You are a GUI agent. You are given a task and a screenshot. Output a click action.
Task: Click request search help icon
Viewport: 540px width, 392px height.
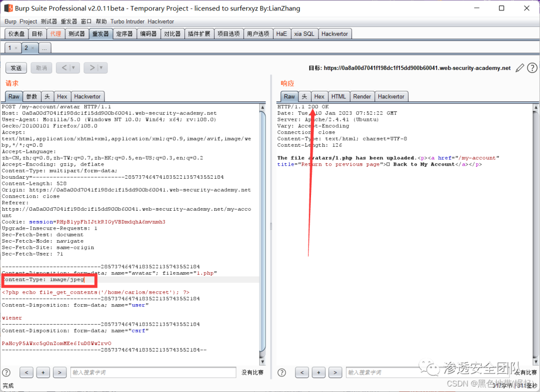(x=6, y=373)
